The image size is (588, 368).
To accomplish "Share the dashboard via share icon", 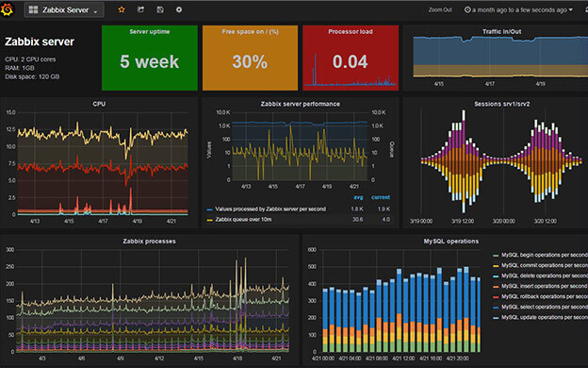I will click(x=140, y=9).
